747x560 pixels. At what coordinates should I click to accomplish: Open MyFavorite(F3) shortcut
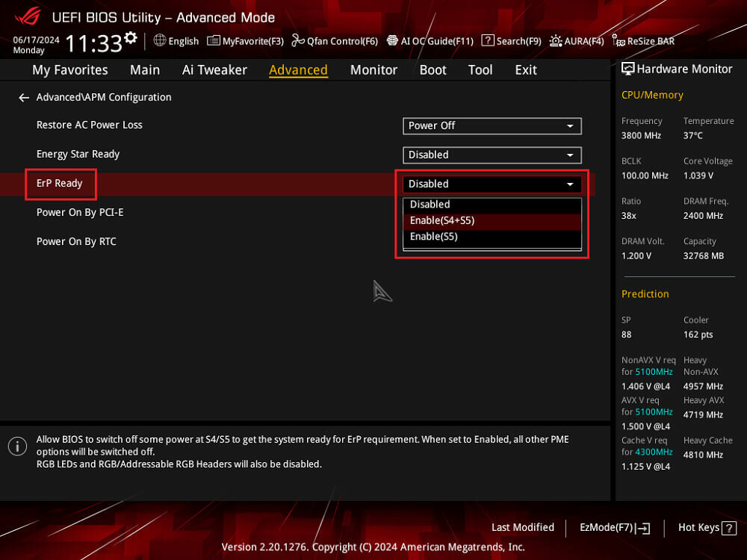coord(245,41)
